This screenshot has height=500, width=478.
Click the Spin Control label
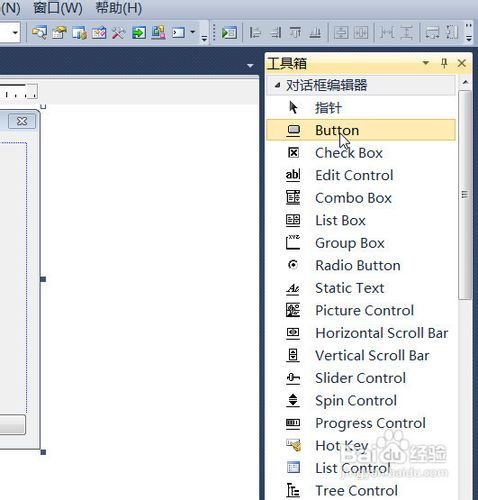356,401
